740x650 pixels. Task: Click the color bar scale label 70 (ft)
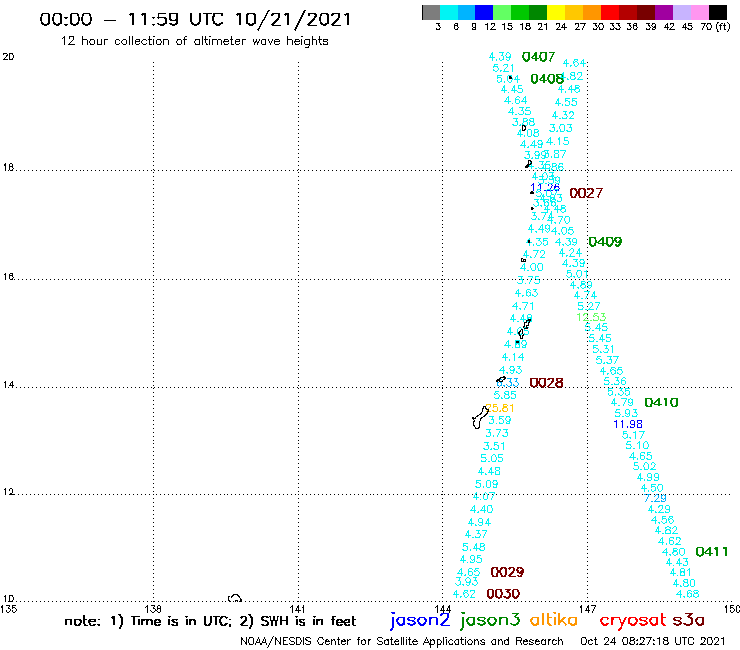pyautogui.click(x=715, y=27)
